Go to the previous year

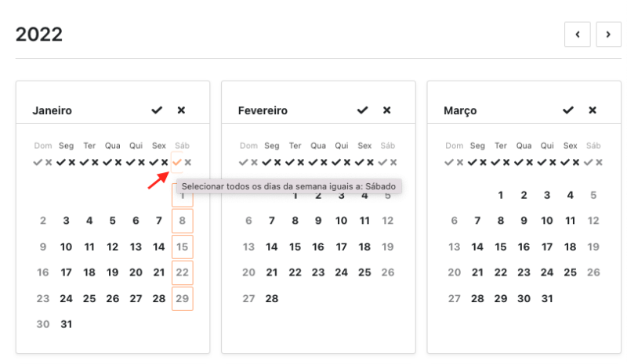point(578,34)
